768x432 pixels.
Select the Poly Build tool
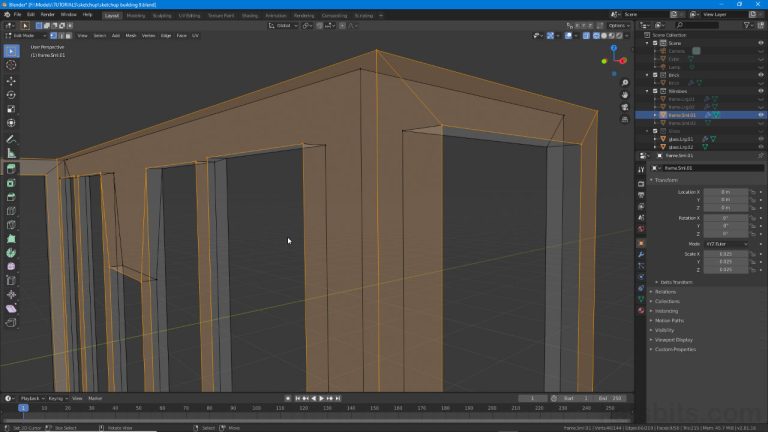pyautogui.click(x=11, y=239)
